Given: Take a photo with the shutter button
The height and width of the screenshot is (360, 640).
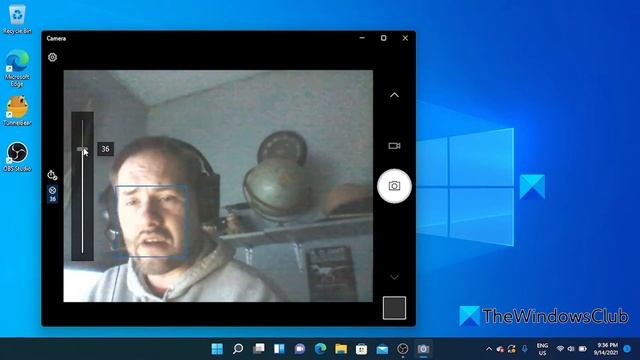Looking at the screenshot, I should (x=394, y=186).
